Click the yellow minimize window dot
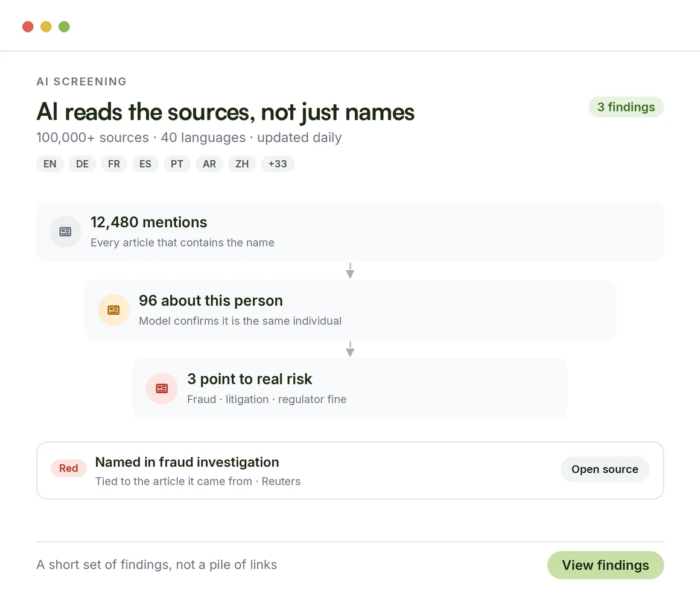The image size is (700, 603). click(x=46, y=27)
